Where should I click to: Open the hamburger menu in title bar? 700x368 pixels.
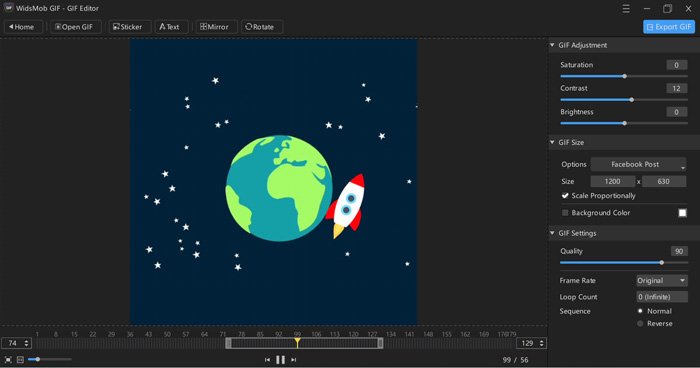point(626,8)
